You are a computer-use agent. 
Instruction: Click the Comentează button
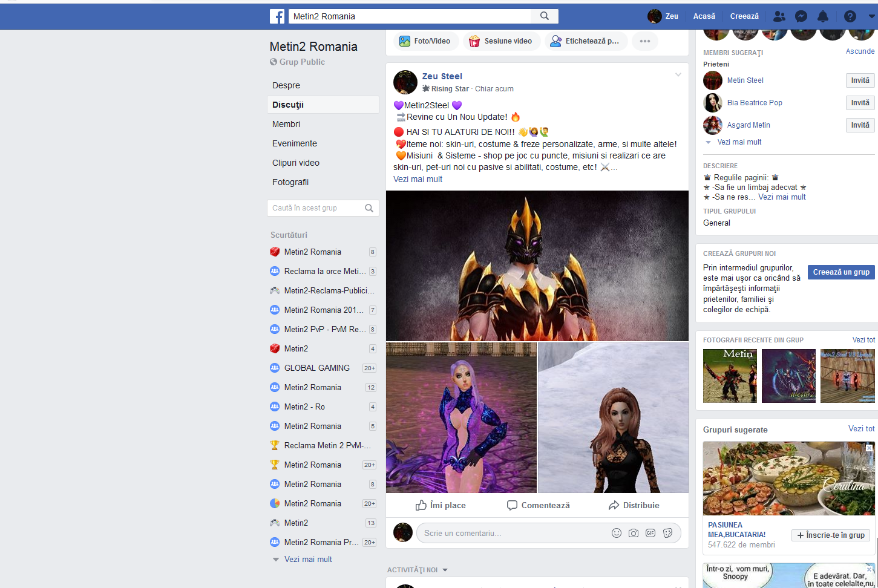[x=539, y=505]
